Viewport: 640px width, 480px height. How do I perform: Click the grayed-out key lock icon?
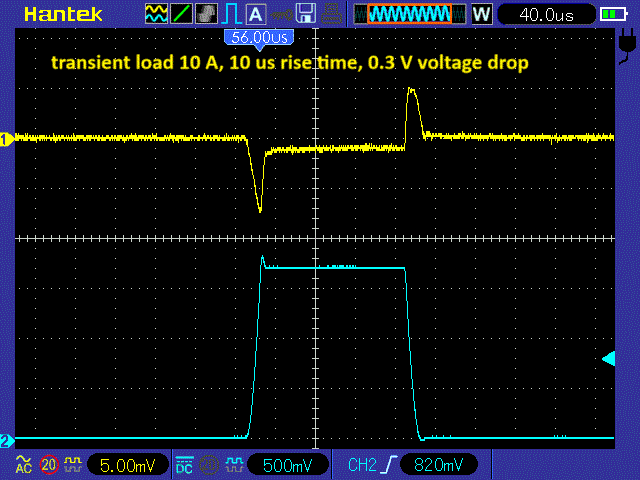281,15
